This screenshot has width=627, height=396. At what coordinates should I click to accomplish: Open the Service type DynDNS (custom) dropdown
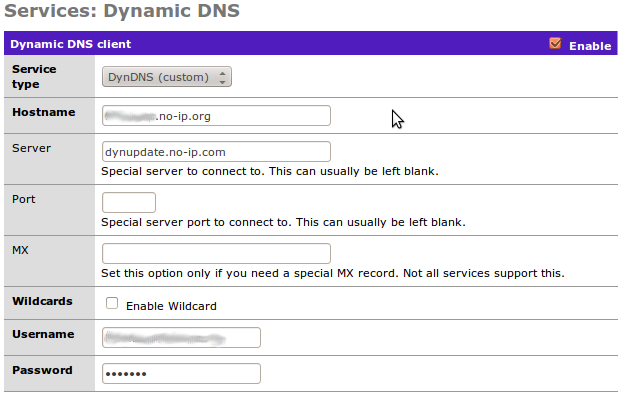(x=167, y=77)
